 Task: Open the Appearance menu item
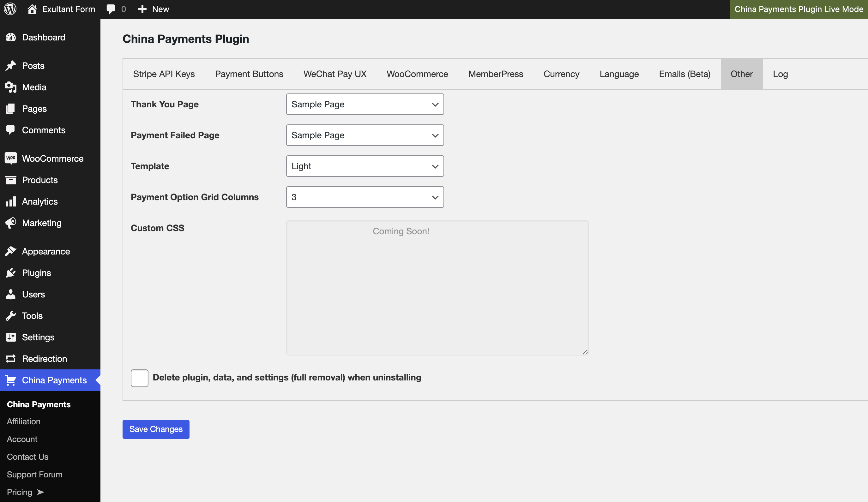coord(50,251)
